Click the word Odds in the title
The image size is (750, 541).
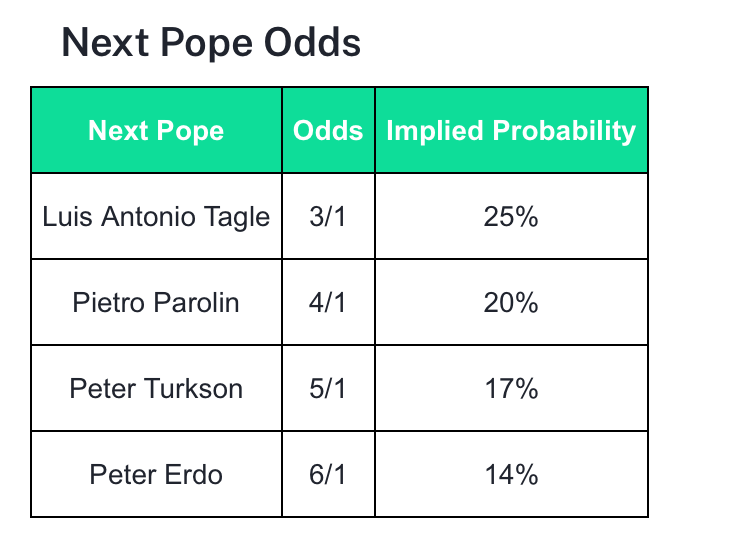[x=312, y=42]
